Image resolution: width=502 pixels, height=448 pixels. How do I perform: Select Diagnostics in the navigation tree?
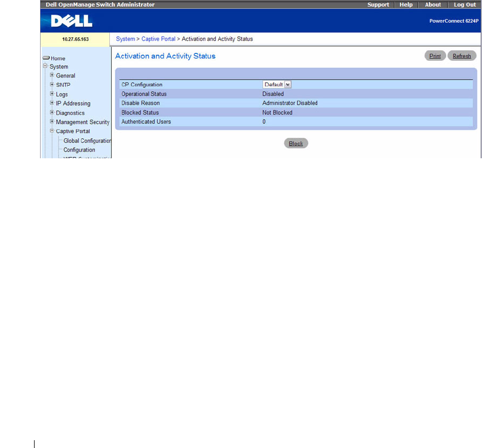coord(70,113)
